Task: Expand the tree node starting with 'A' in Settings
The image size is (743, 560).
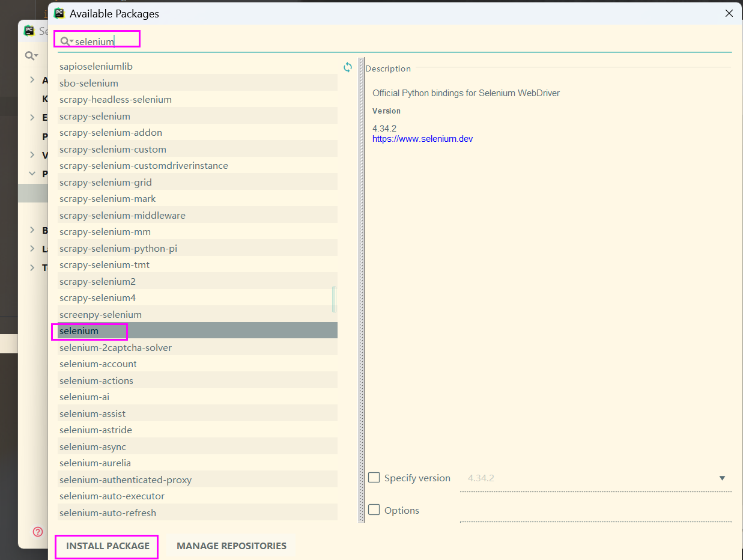Action: tap(32, 80)
